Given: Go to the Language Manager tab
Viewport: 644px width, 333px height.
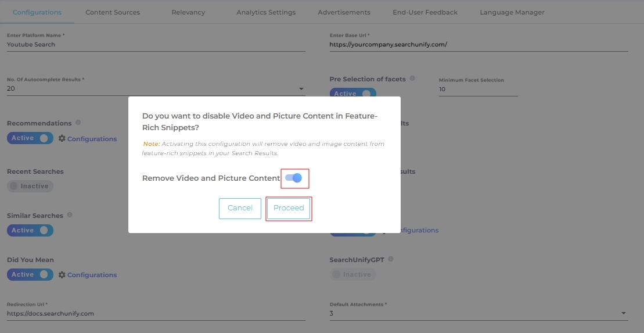Looking at the screenshot, I should [x=512, y=12].
